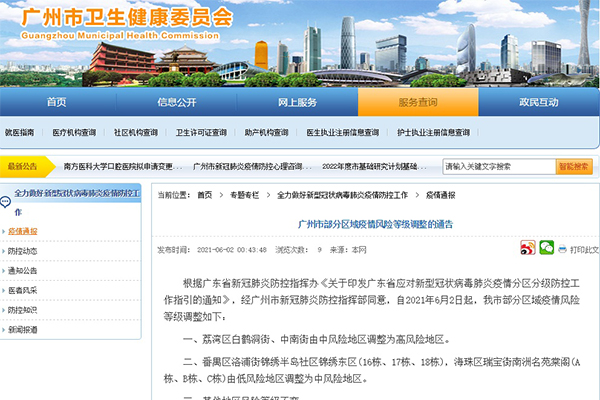Click the paragraph about 荔湾区白鹤洞街、中南街
Viewport: 600px width, 400px height.
316,340
